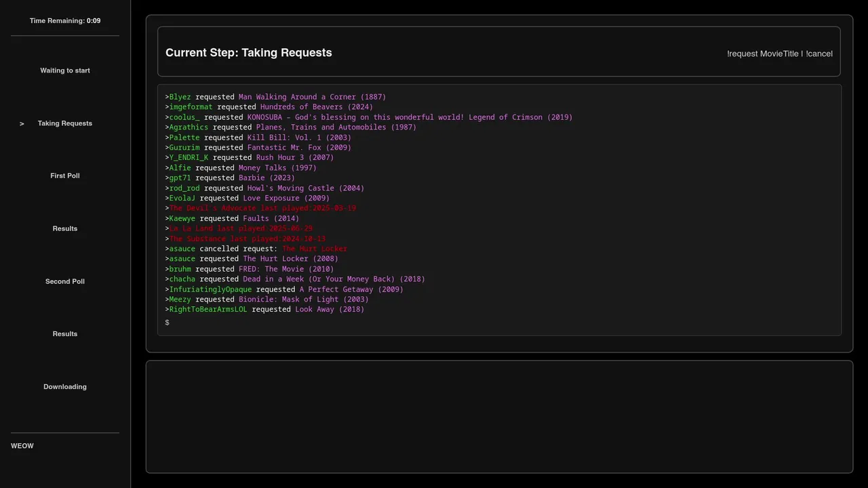Viewport: 868px width, 488px height.
Task: Click username gpt71
Action: (180, 178)
